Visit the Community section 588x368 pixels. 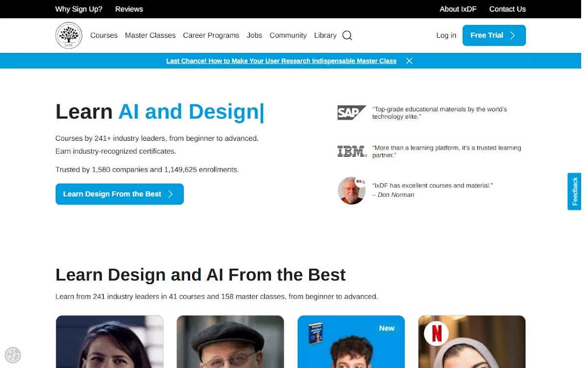(x=288, y=35)
